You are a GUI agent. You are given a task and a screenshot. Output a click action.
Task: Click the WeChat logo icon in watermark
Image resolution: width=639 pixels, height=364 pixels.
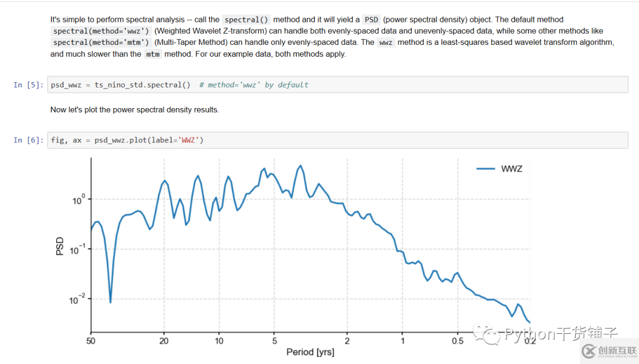pyautogui.click(x=492, y=336)
